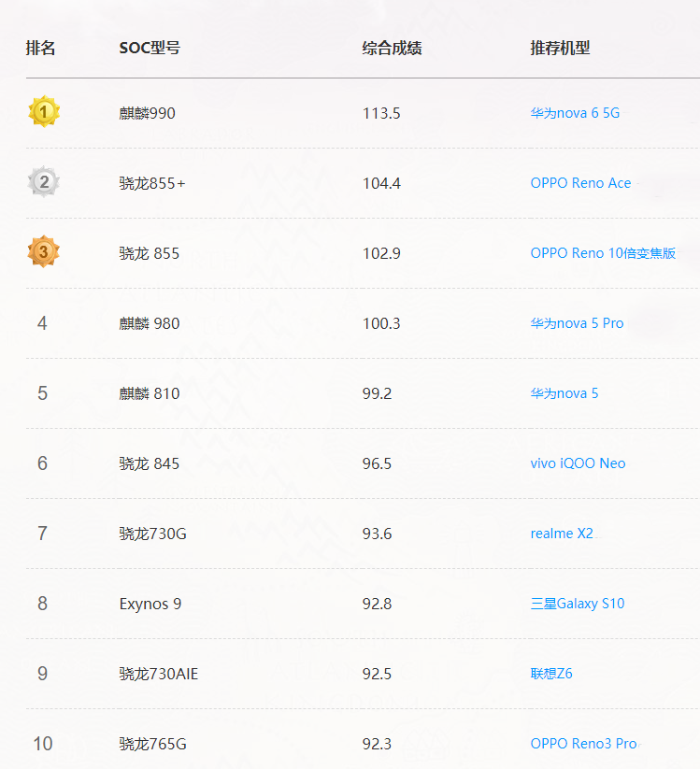
Task: Click the score 92.3
Action: [377, 744]
